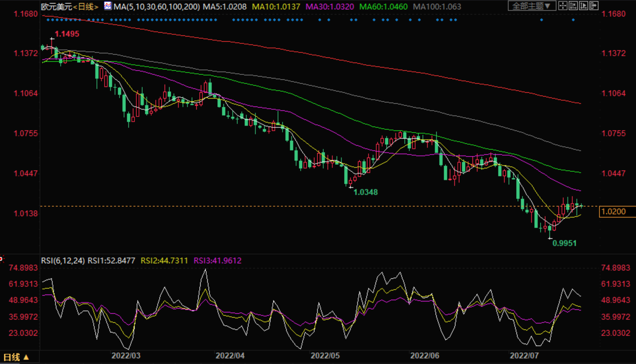The height and width of the screenshot is (364, 636).
Task: Toggle the MA30:1.0320 magenta legend label
Action: pyautogui.click(x=329, y=6)
